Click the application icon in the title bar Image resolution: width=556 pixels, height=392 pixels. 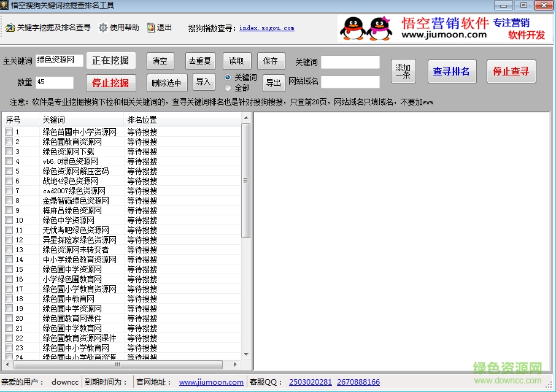6,5
